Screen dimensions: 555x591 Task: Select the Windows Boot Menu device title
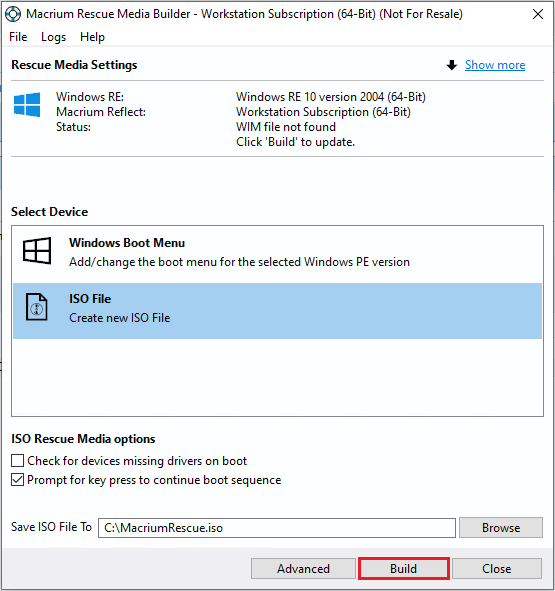point(127,243)
